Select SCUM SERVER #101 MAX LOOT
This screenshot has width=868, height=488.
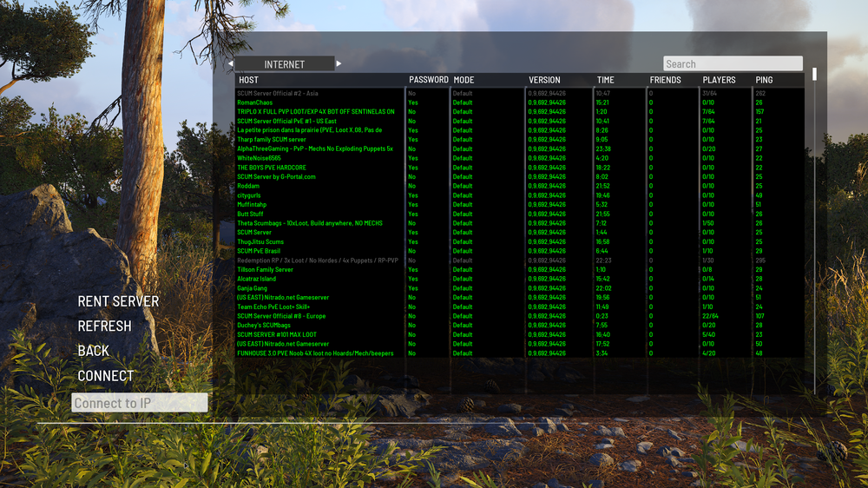coord(519,334)
